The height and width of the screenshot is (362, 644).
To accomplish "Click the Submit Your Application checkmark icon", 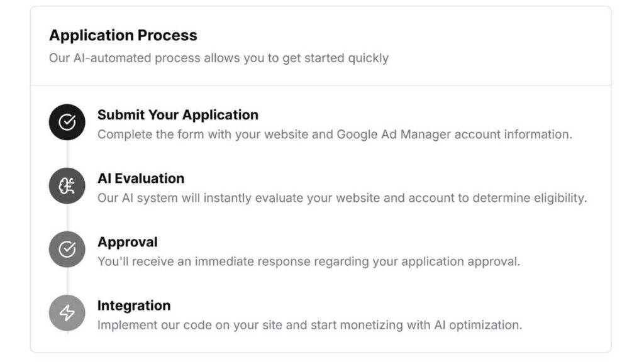I will tap(67, 122).
